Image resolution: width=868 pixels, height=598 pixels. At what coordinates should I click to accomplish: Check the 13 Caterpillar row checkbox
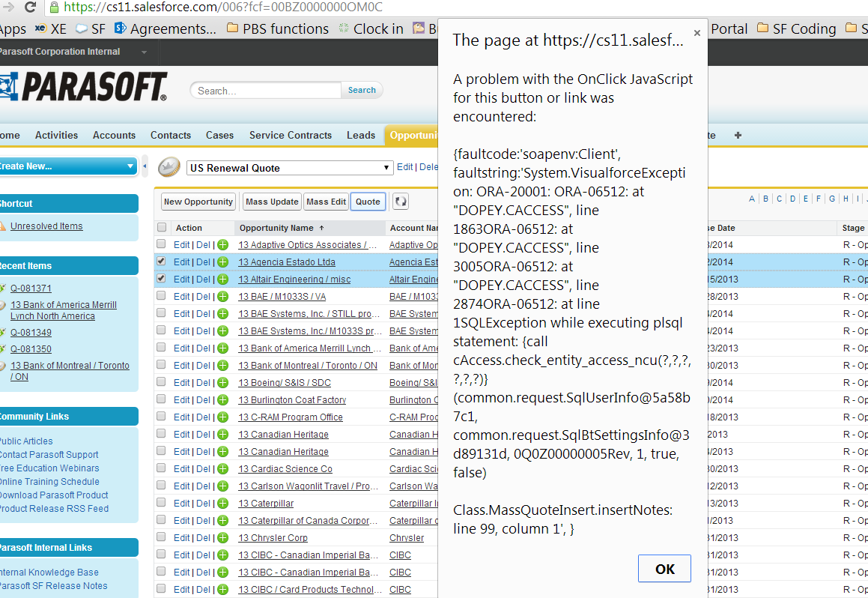[161, 502]
